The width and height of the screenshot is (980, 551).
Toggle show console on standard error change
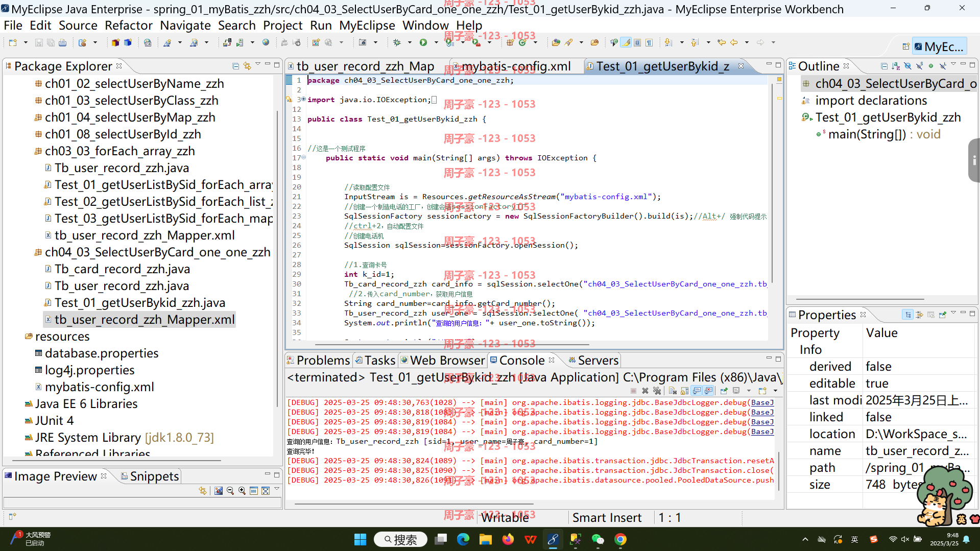pos(709,391)
